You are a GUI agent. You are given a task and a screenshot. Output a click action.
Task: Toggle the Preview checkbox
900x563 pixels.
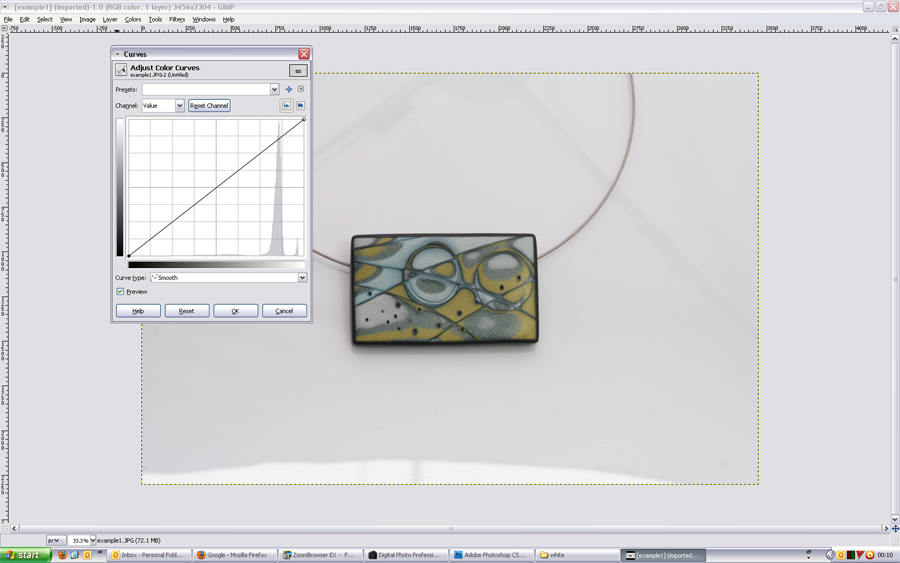coord(120,292)
